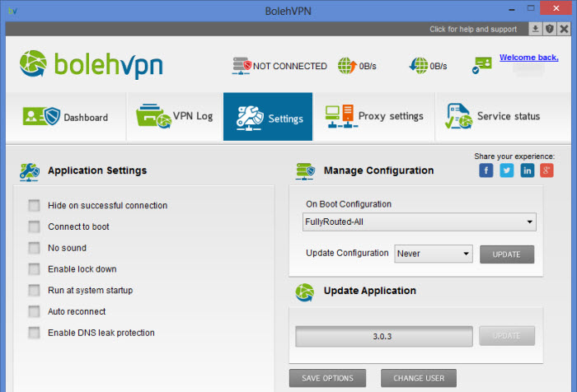Enable Hide on successful connection
The width and height of the screenshot is (577, 392).
pos(35,205)
